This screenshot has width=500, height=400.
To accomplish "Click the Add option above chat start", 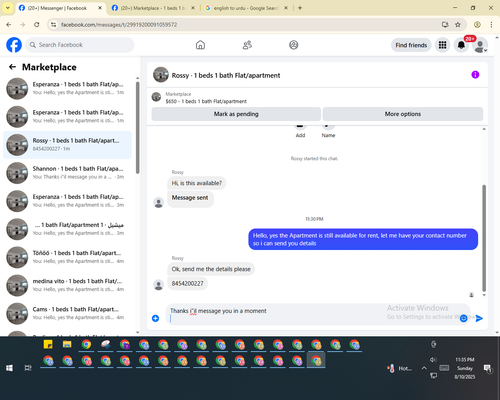I will (x=300, y=131).
